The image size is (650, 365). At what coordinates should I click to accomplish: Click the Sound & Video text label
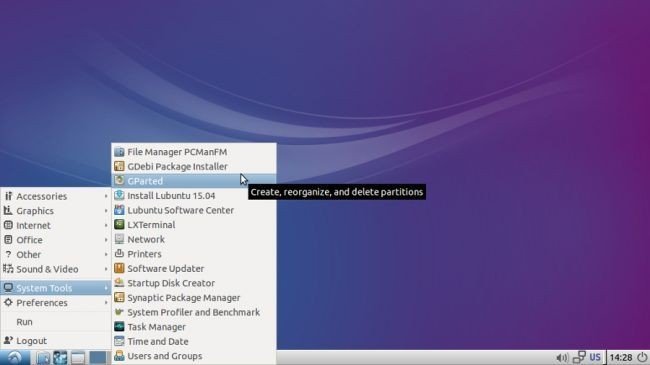47,269
